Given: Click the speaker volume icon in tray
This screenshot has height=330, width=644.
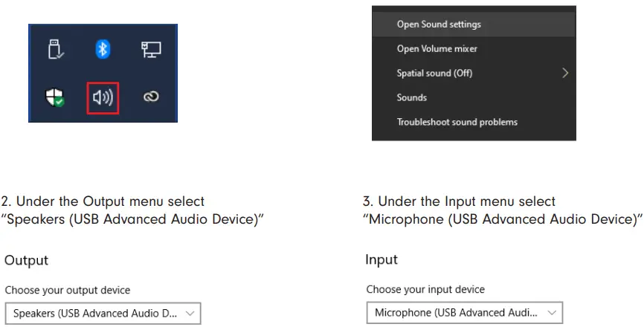Looking at the screenshot, I should point(103,97).
